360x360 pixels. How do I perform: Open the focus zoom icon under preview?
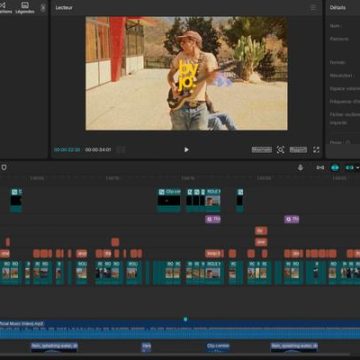tap(281, 150)
